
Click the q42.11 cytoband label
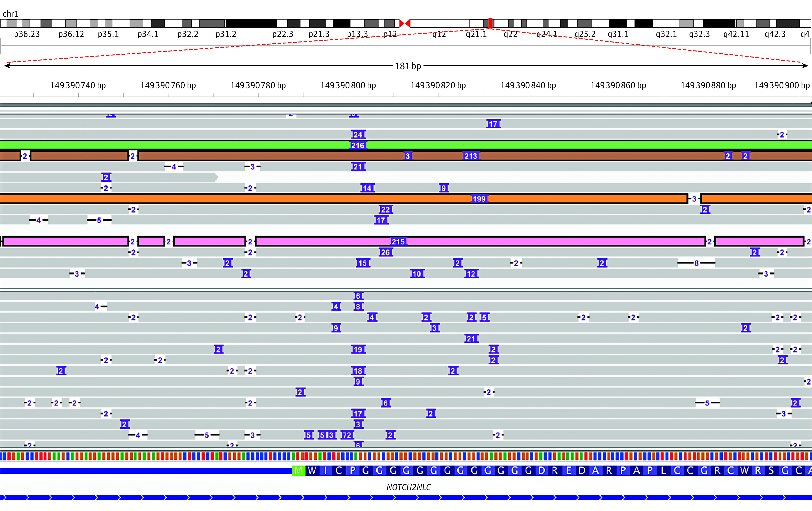(736, 34)
